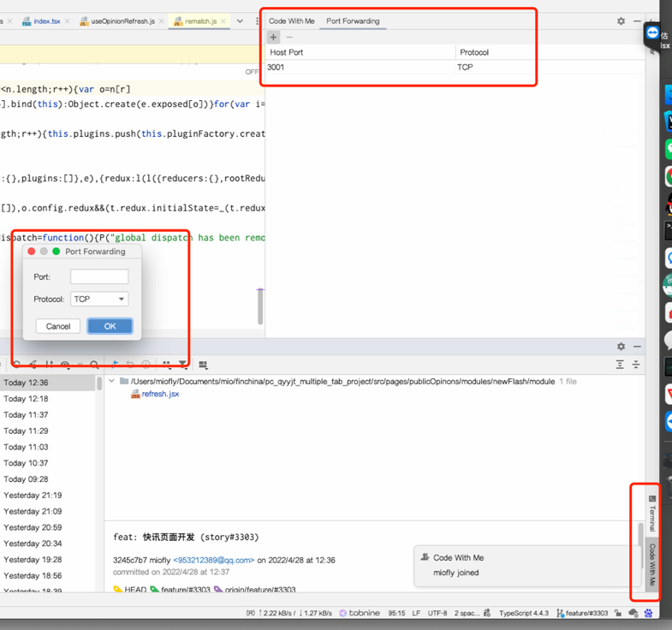Screen dimensions: 672x630
Task: Select commit Yesterday 21:19
Action: click(48, 495)
